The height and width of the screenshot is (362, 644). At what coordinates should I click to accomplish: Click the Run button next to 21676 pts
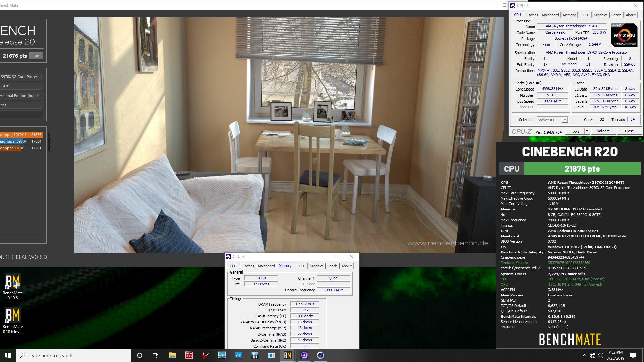point(36,56)
